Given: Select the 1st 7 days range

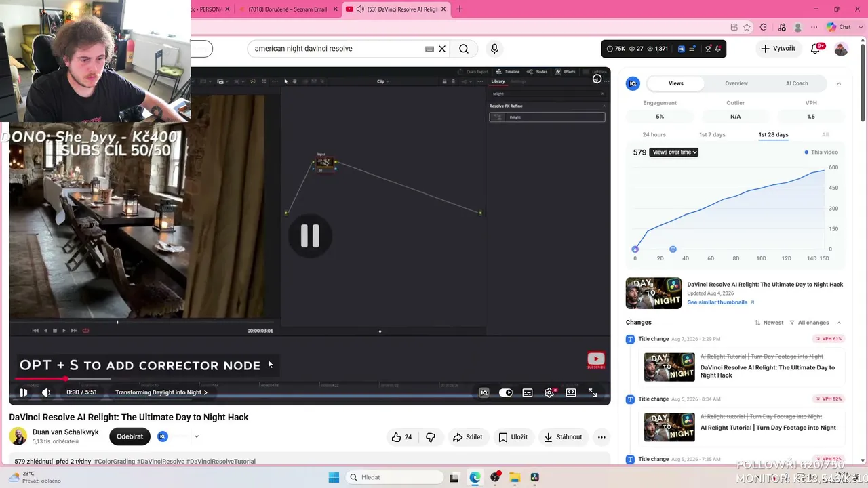Looking at the screenshot, I should click(712, 134).
